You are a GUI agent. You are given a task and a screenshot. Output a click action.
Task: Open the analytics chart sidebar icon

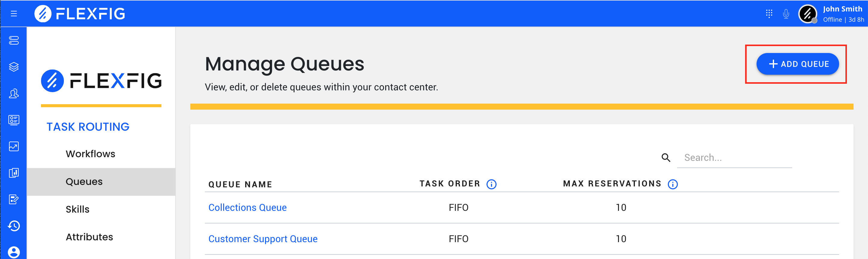tap(14, 146)
